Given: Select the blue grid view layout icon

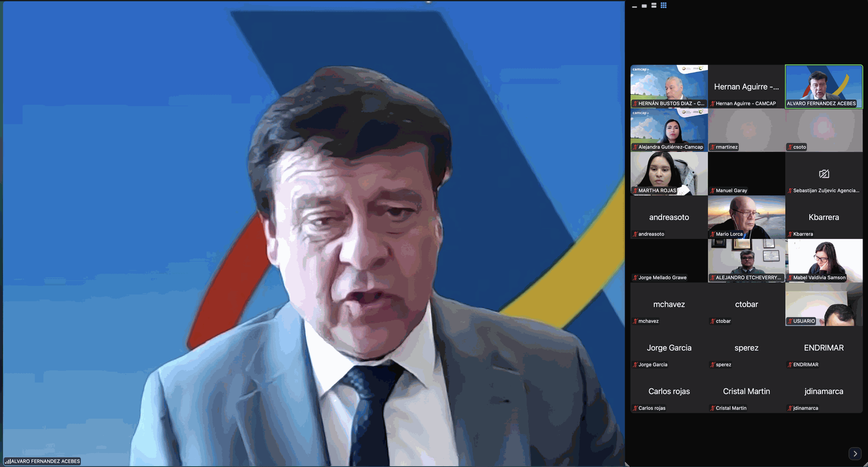Looking at the screenshot, I should point(664,5).
